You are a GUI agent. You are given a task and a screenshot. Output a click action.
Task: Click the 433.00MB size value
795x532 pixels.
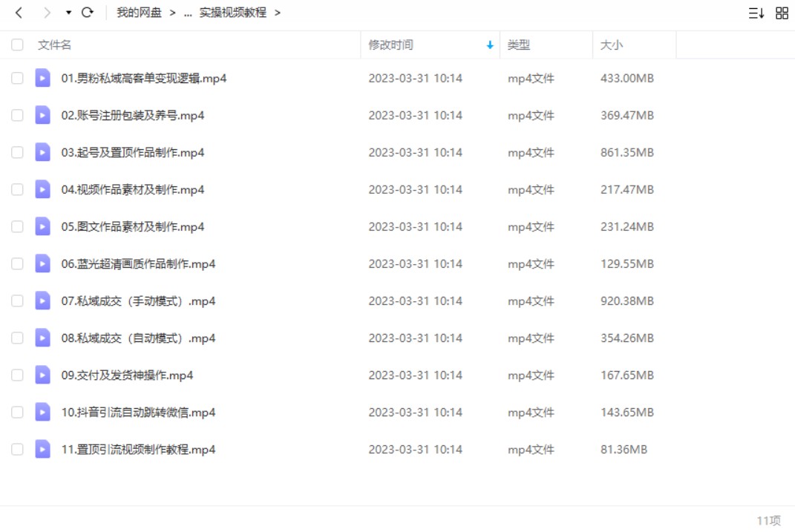pos(627,78)
